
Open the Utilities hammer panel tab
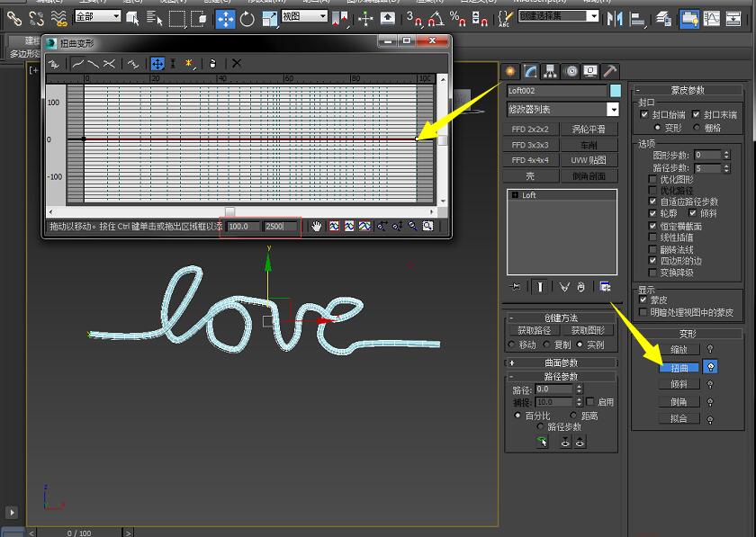tap(610, 72)
